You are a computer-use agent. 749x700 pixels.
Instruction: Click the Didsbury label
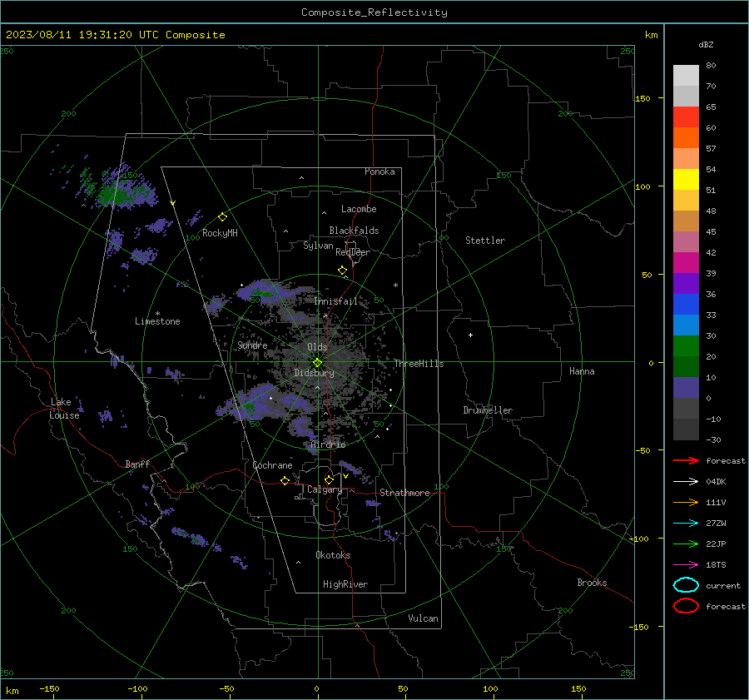click(x=315, y=373)
